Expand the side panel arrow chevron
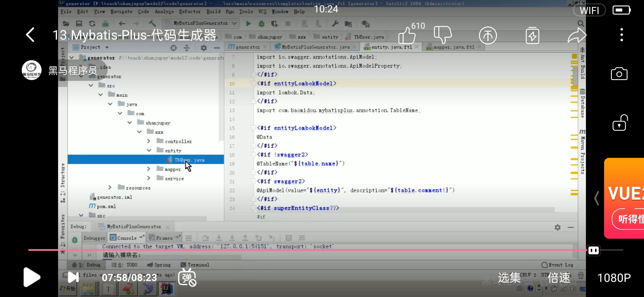 tap(597, 198)
